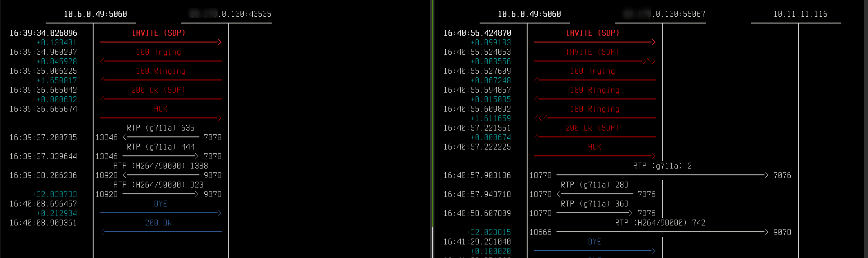
Task: Select the RTP (H264/90000) 1388 stream
Action: [160, 166]
